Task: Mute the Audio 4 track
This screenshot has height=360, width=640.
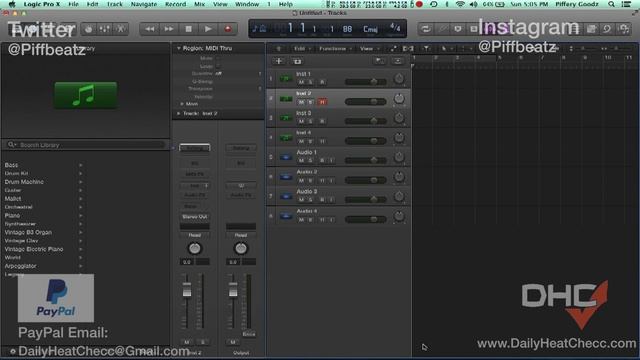Action: [301, 220]
